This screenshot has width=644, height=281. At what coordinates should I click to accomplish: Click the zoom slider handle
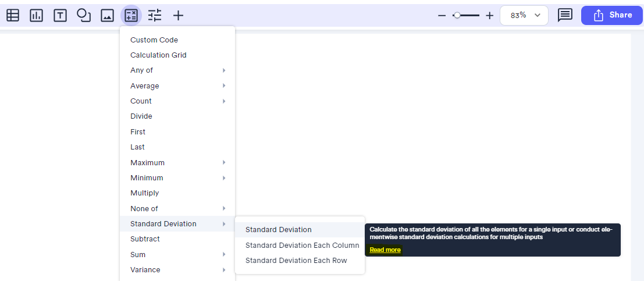tap(457, 16)
